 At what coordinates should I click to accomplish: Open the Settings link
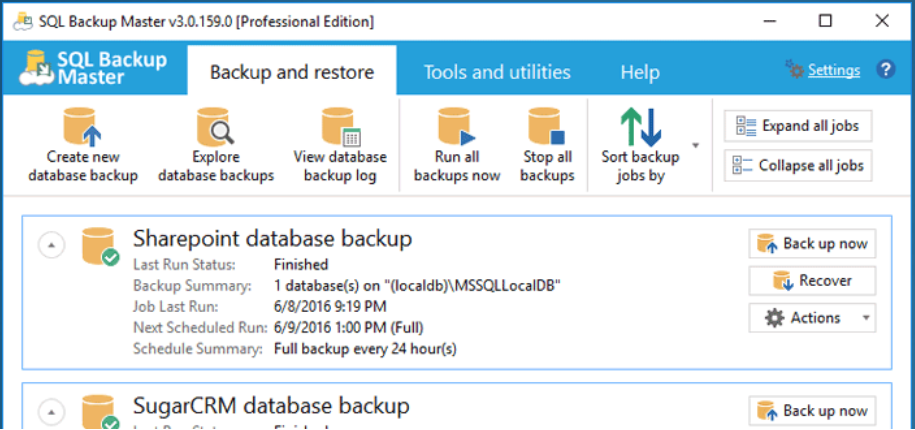coord(834,71)
